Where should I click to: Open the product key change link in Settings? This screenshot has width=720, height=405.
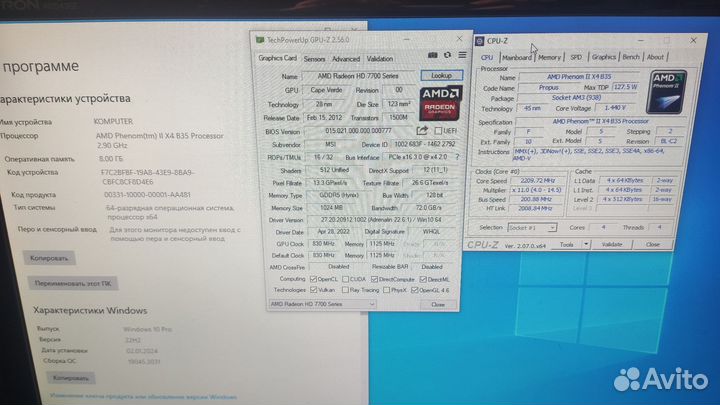pos(143,396)
